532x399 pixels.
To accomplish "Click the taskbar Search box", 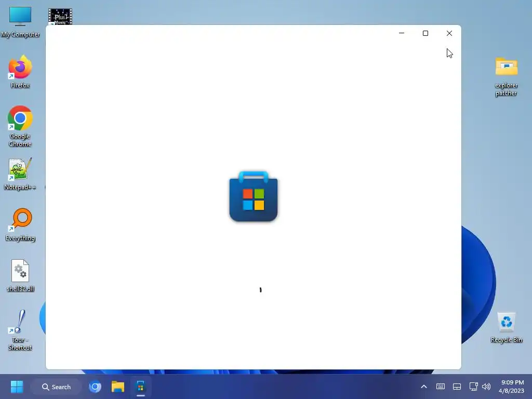I will 56,387.
